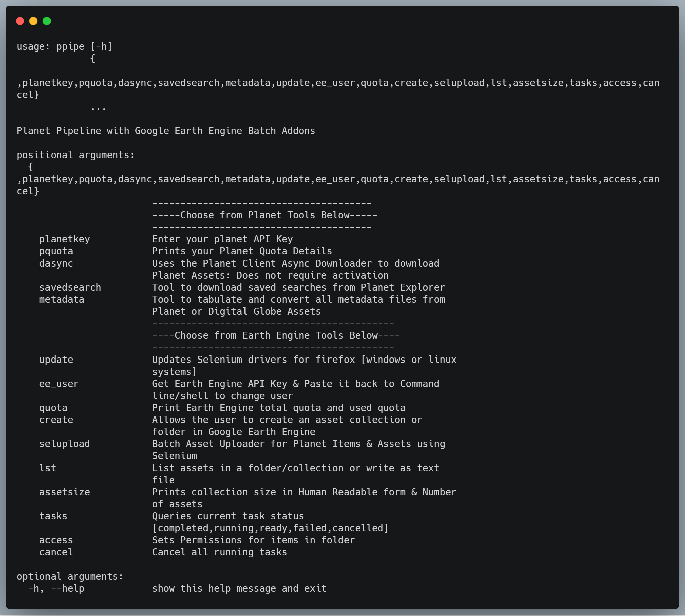
Task: Click the 'Batch Asset Uploader for Planet Items' description
Action: point(298,444)
